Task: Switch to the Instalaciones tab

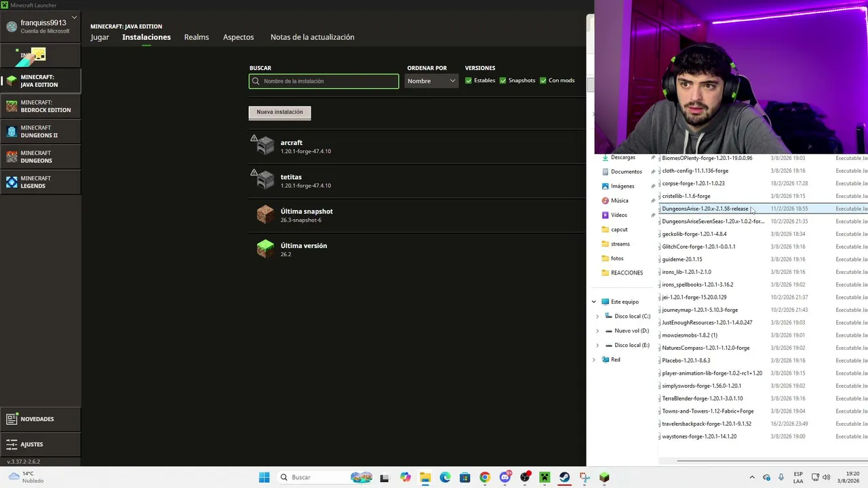Action: (x=146, y=37)
